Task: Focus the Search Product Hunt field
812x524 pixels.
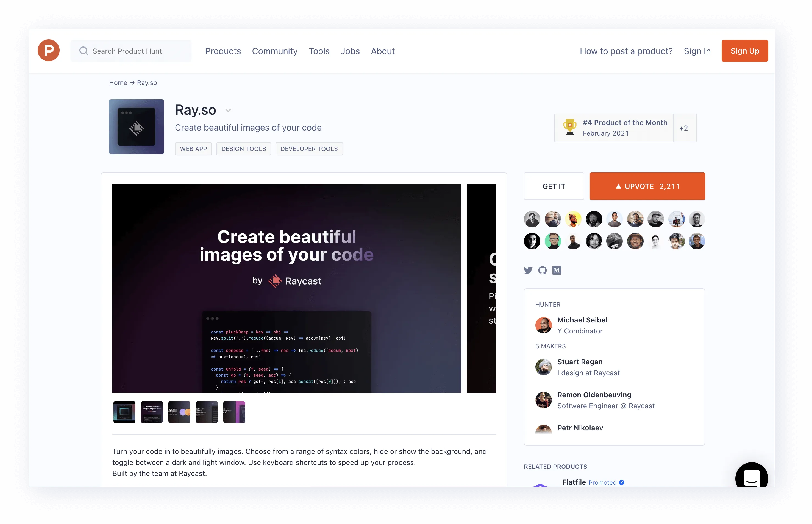Action: (x=131, y=51)
